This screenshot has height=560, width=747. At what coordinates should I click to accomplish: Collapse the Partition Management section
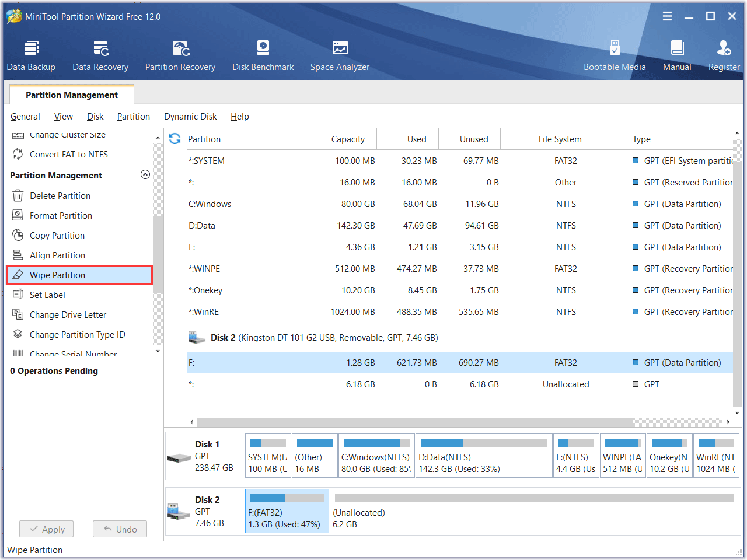point(145,174)
